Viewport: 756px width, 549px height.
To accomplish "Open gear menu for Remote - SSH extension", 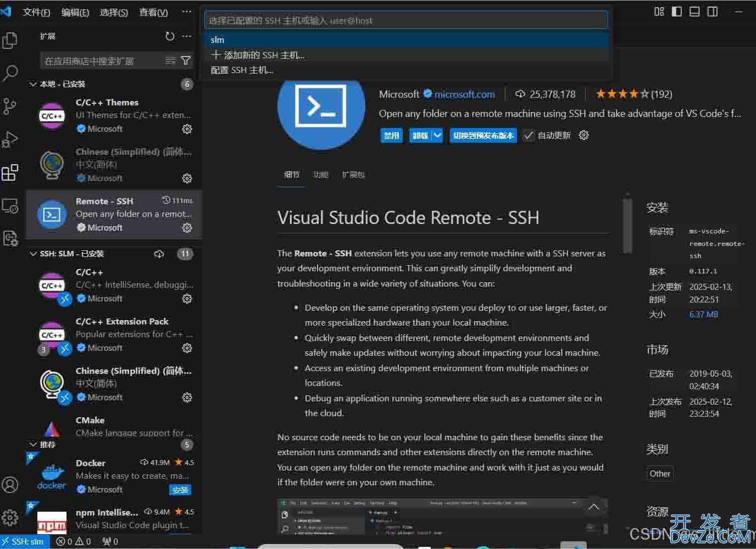I will coord(187,228).
